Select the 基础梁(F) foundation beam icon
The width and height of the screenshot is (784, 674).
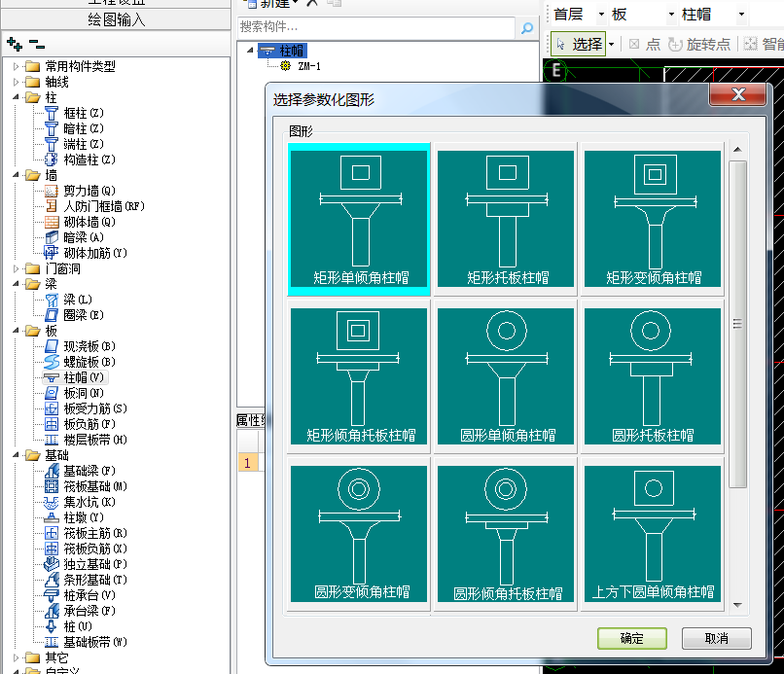click(52, 471)
